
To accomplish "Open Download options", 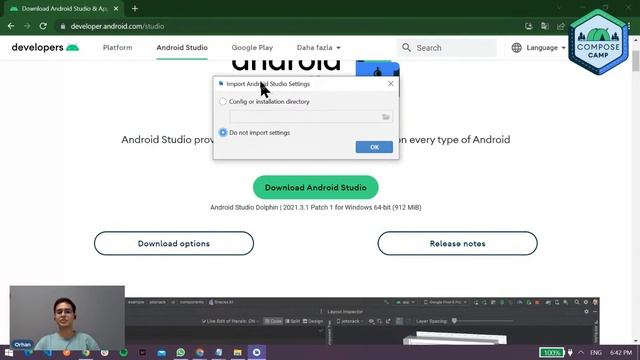I will (174, 243).
